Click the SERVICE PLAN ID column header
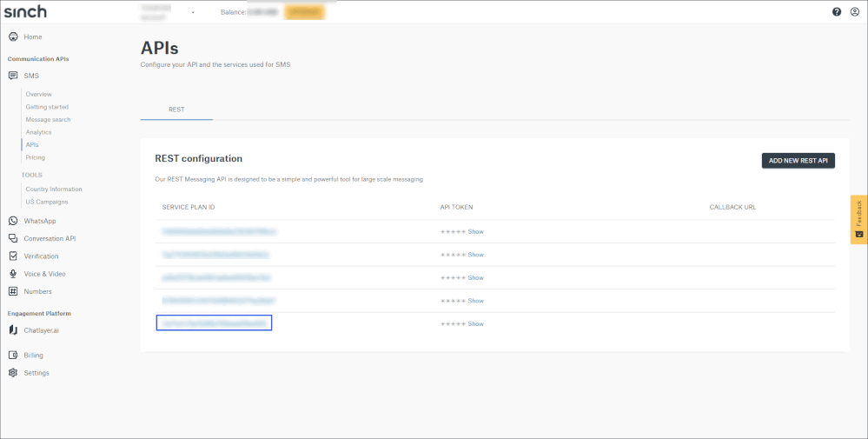Viewport: 868px width, 439px height. (x=189, y=208)
